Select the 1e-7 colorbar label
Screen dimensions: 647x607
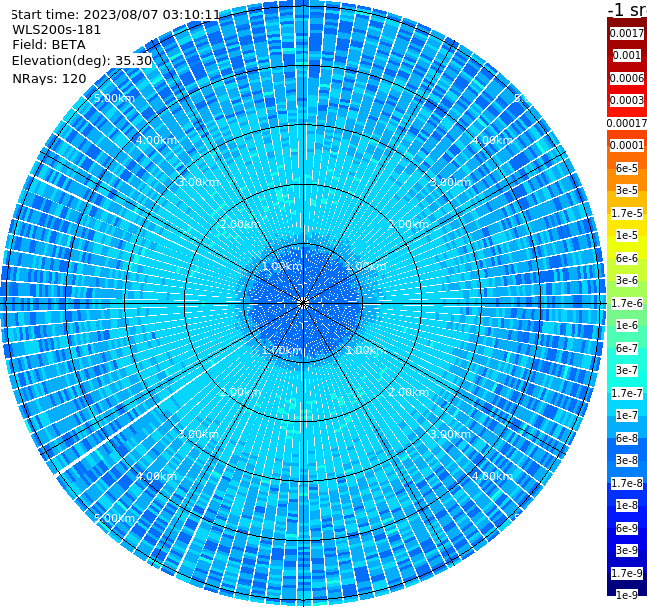[x=627, y=415]
